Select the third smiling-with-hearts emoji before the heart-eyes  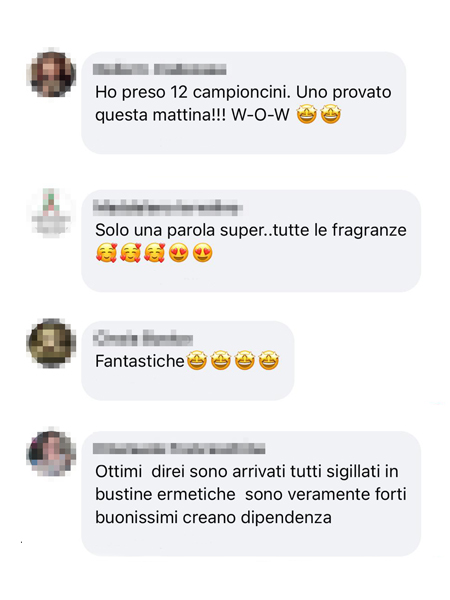pyautogui.click(x=154, y=253)
